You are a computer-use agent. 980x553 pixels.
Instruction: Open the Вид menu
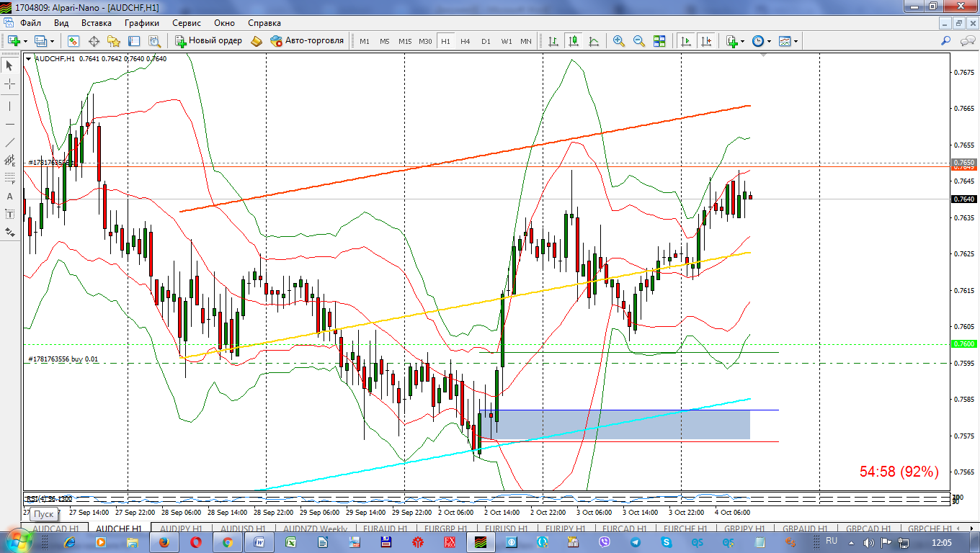[61, 23]
